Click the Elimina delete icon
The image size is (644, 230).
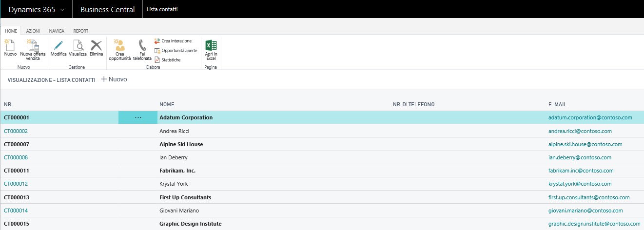(x=97, y=45)
